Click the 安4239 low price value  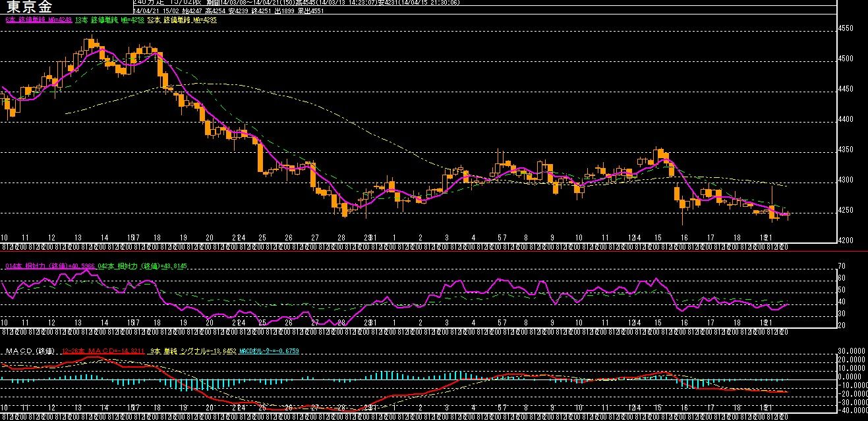coord(240,11)
